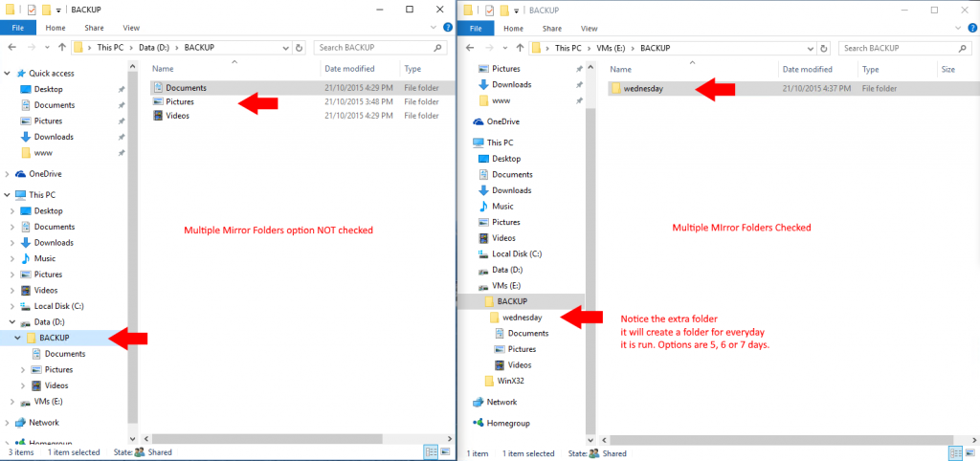This screenshot has height=461, width=980.
Task: Select Music in right window navigation
Action: (502, 207)
